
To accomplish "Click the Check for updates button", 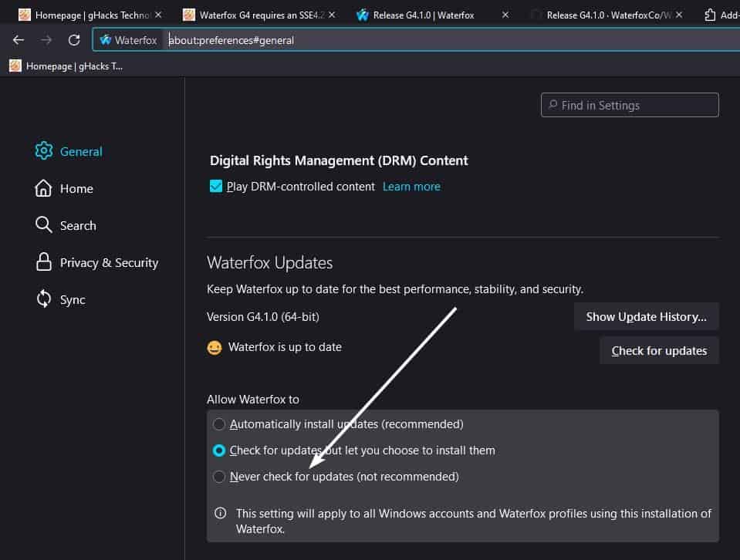I will 659,350.
